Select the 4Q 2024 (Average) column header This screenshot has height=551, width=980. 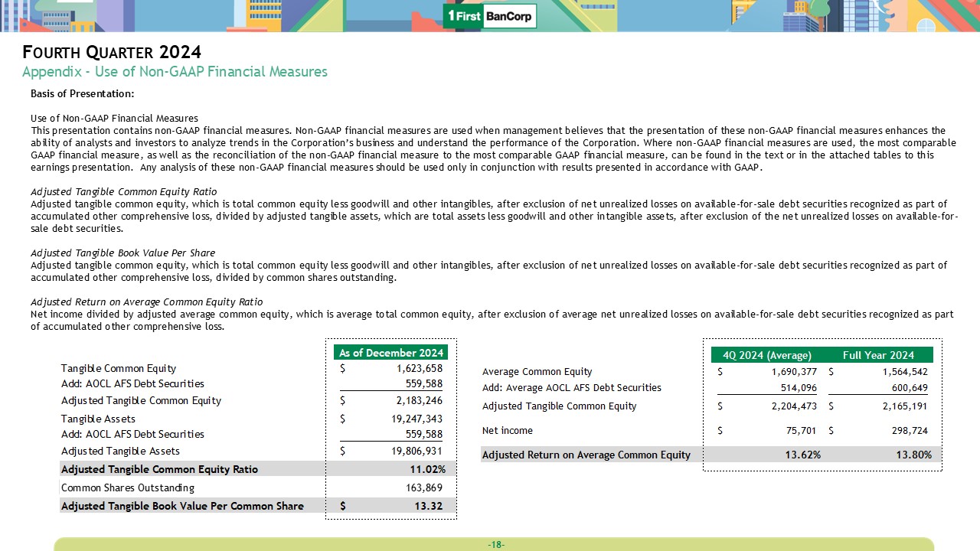point(766,355)
